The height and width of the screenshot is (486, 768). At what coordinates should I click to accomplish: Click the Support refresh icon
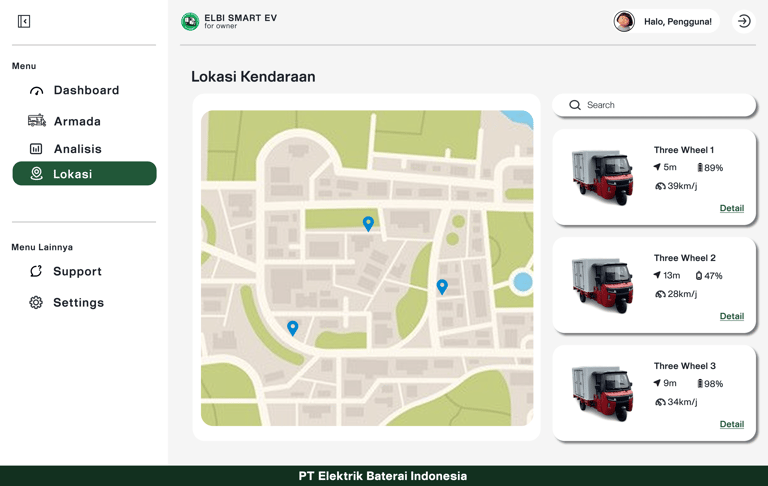36,271
